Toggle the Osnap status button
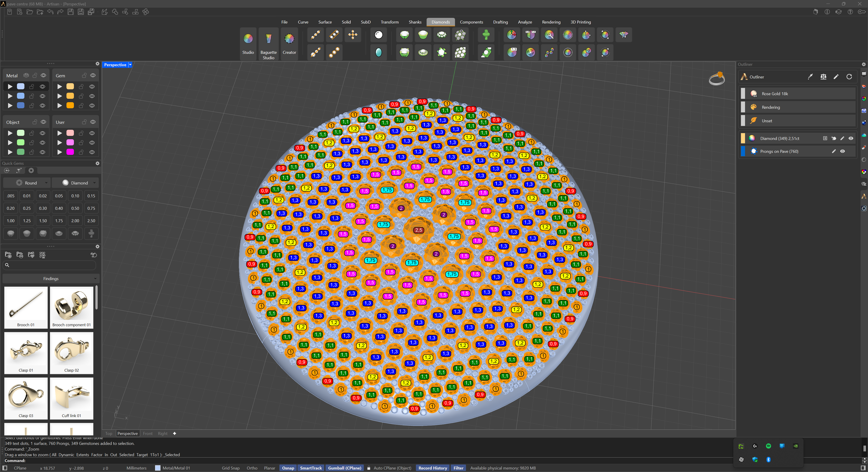Screen dimensions: 868x472 point(288,468)
